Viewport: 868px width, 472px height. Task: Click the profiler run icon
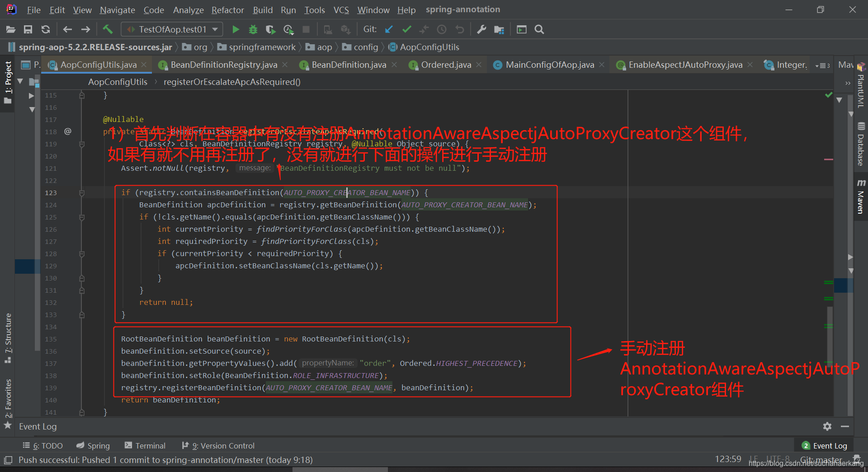(x=288, y=29)
